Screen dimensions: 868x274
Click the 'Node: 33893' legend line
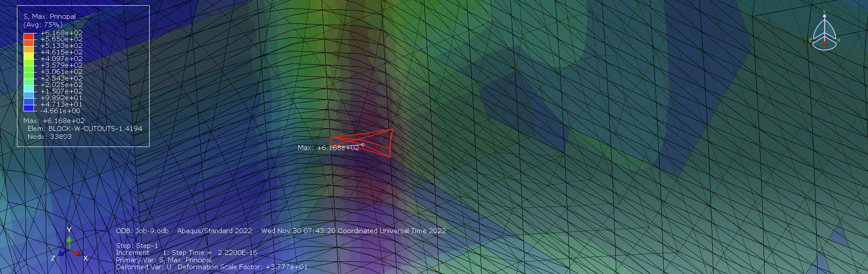point(50,137)
